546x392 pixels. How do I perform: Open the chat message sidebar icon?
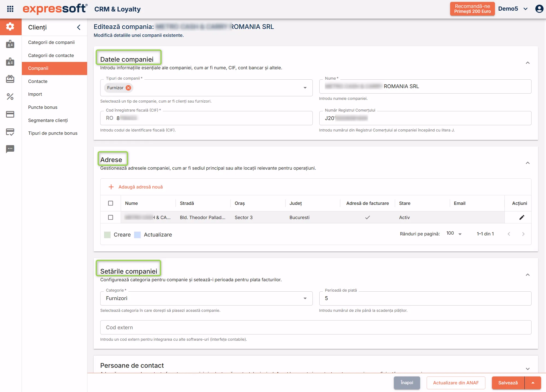(10, 149)
